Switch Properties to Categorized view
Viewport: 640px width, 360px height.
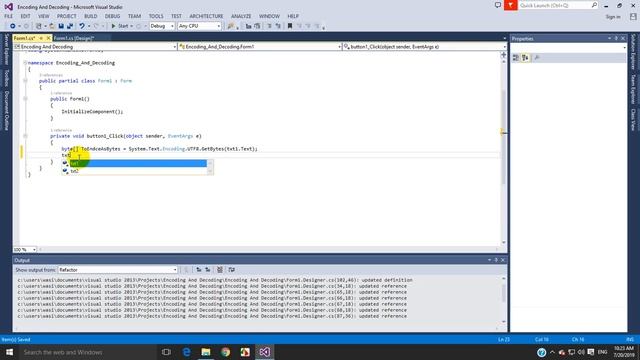(516, 58)
